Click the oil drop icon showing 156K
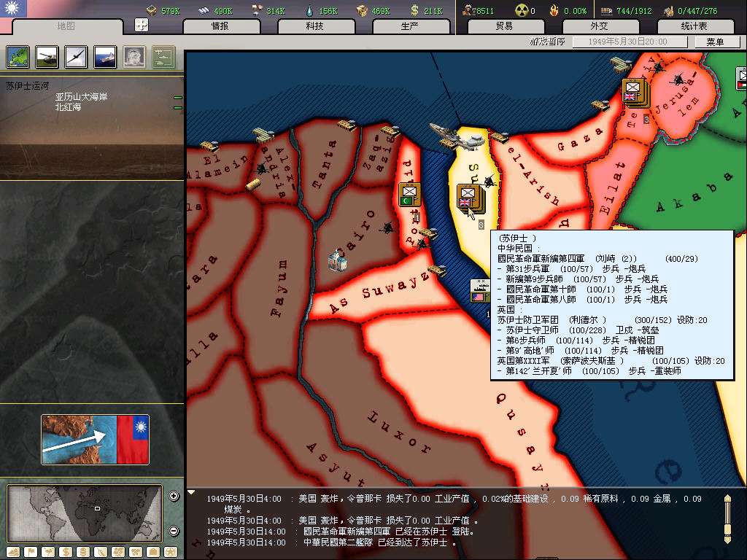This screenshot has width=747, height=560. [309, 10]
